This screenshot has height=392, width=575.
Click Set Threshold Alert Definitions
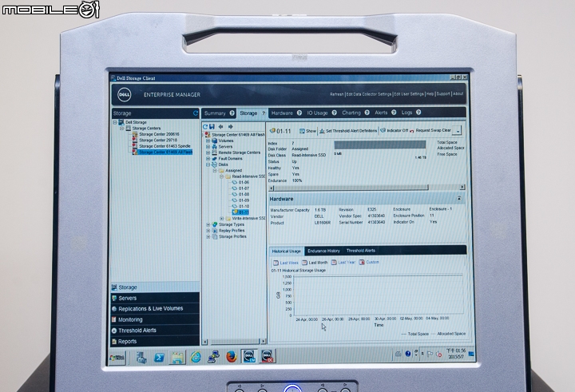[x=348, y=131]
